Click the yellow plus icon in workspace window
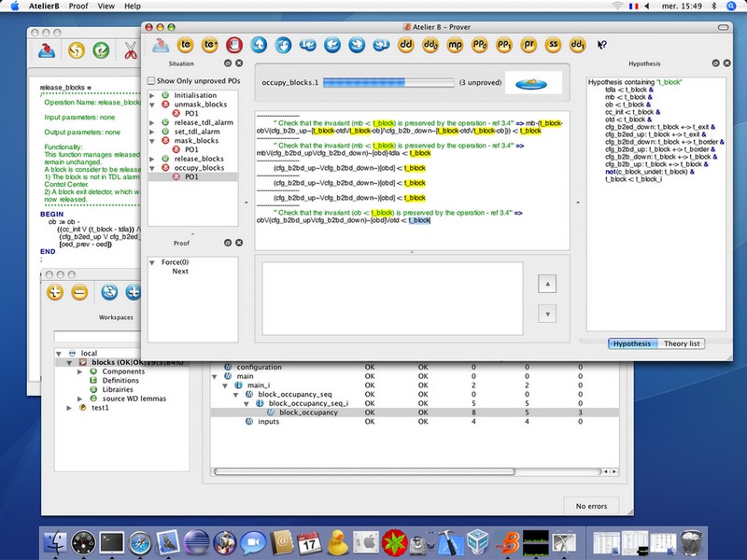 click(55, 292)
